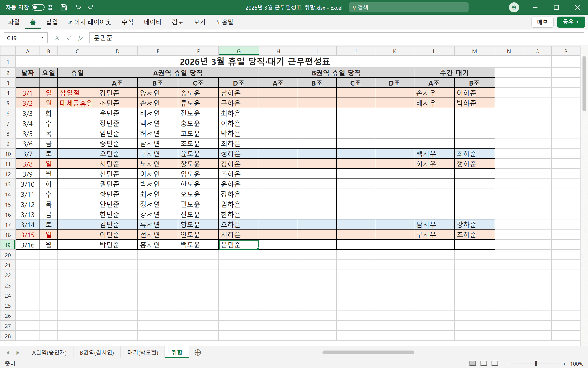The image size is (588, 368).
Task: Click the zoom in plus icon
Action: coord(564,364)
